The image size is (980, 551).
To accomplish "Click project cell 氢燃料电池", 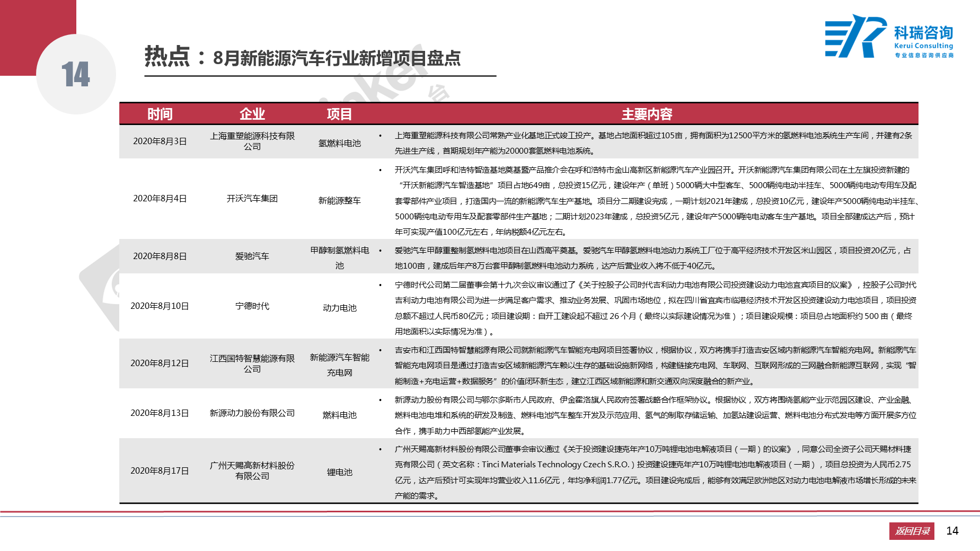I will (x=339, y=144).
